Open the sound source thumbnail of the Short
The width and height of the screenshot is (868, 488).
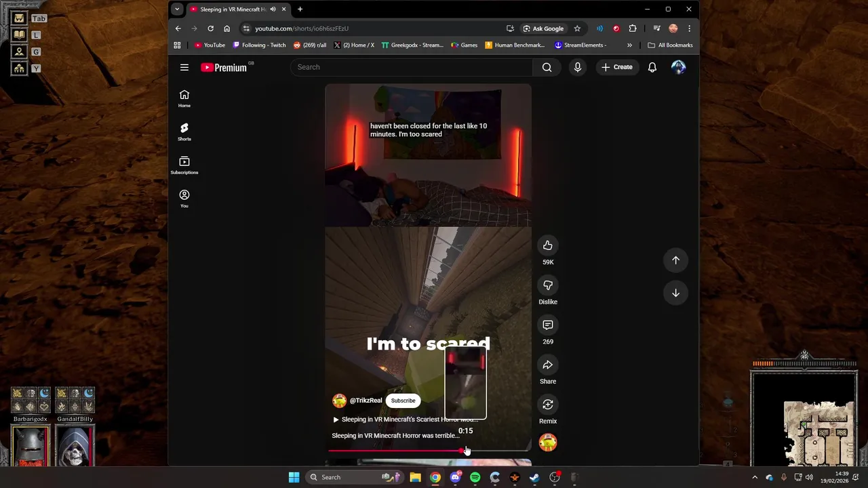coord(548,443)
